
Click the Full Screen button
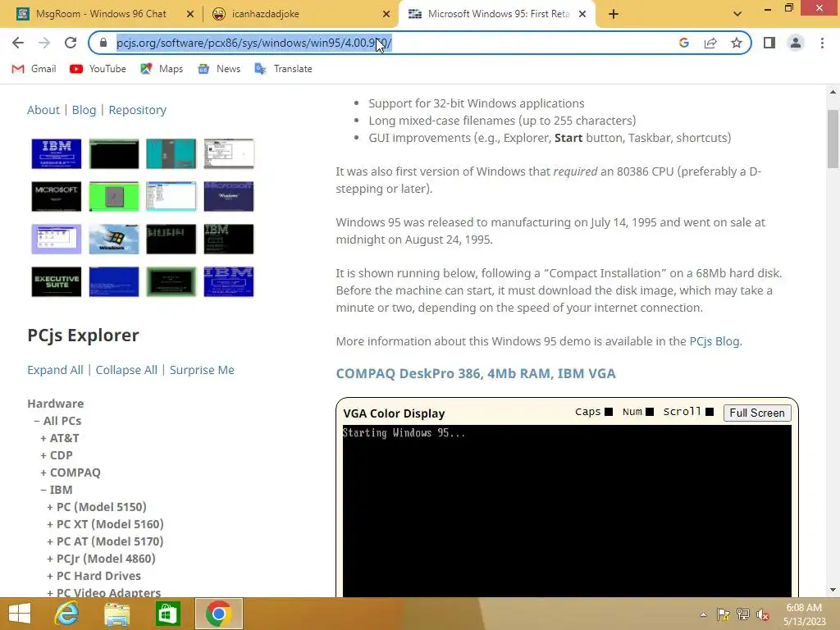point(756,413)
